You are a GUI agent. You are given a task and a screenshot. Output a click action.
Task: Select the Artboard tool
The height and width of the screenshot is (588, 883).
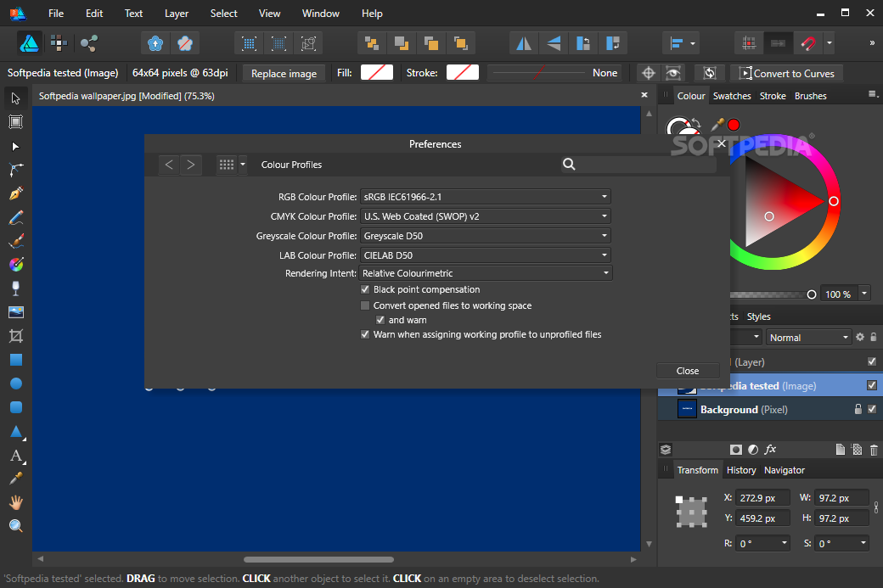tap(16, 122)
